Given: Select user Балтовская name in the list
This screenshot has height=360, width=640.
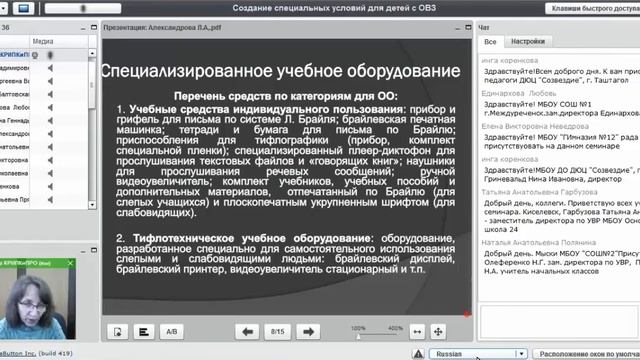Looking at the screenshot, I should pyautogui.click(x=15, y=94).
